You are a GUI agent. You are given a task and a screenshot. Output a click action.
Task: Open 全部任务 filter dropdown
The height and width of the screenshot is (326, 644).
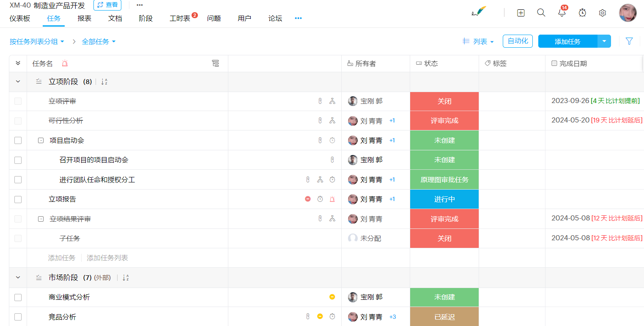click(x=99, y=41)
